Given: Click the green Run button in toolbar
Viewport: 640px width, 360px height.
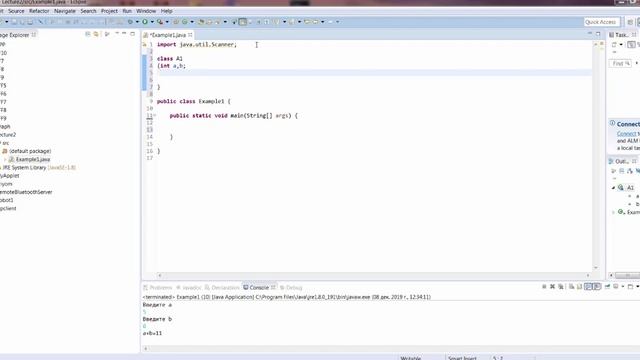Looking at the screenshot, I should point(145,22).
